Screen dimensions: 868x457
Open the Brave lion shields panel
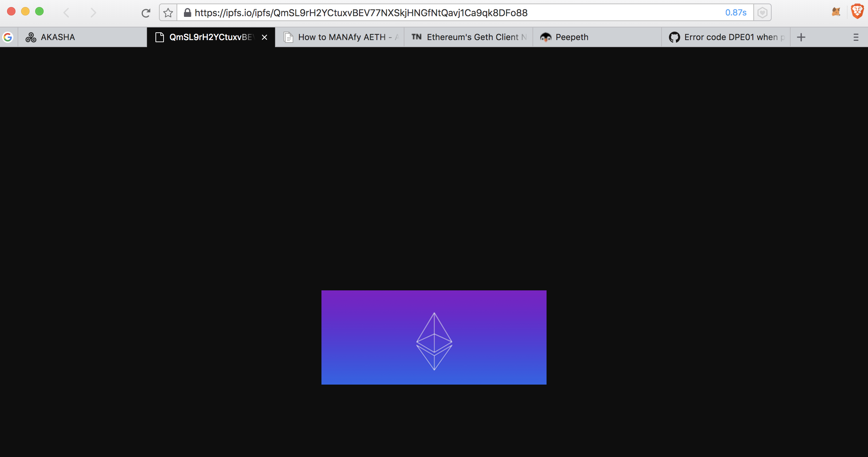tap(857, 11)
